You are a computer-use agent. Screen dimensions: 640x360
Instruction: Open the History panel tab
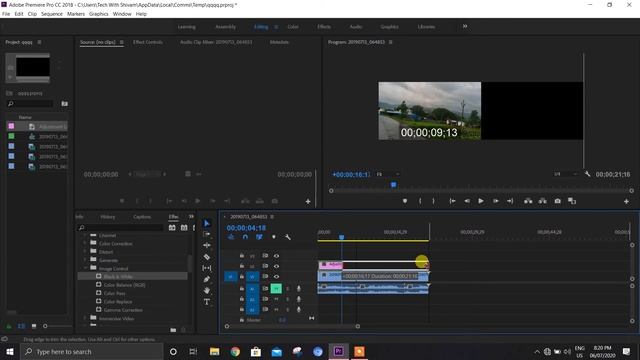(x=108, y=217)
